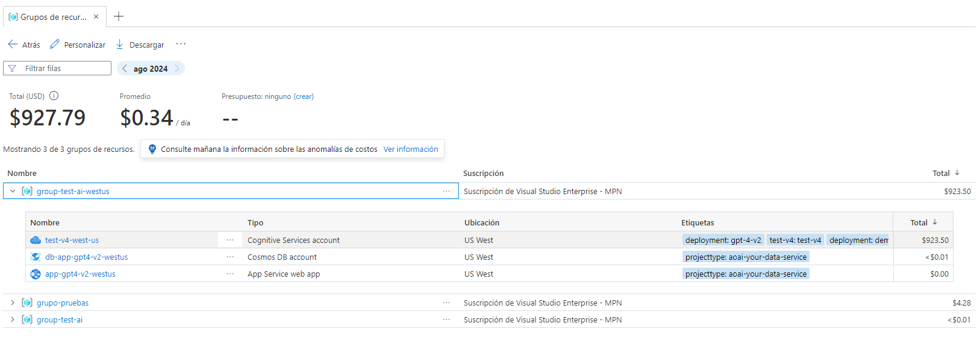
Task: Click the Descargar download button
Action: point(140,45)
